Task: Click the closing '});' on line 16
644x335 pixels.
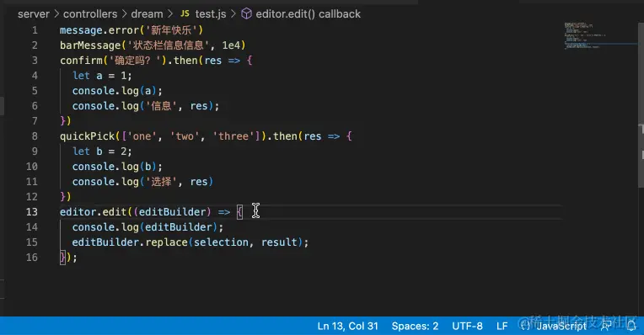Action: [68, 258]
